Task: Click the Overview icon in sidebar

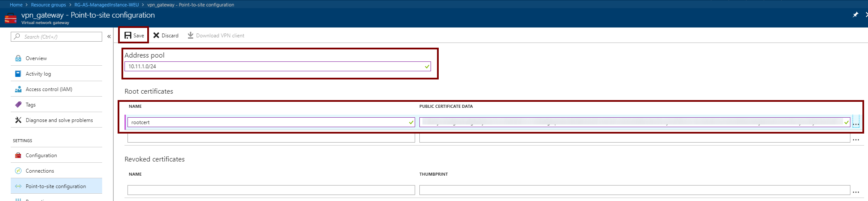Action: [x=18, y=58]
